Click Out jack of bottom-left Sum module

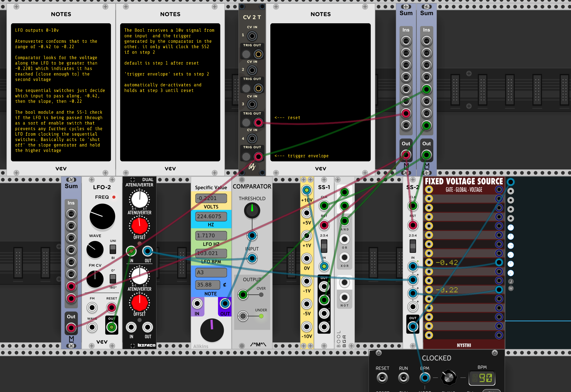point(71,328)
